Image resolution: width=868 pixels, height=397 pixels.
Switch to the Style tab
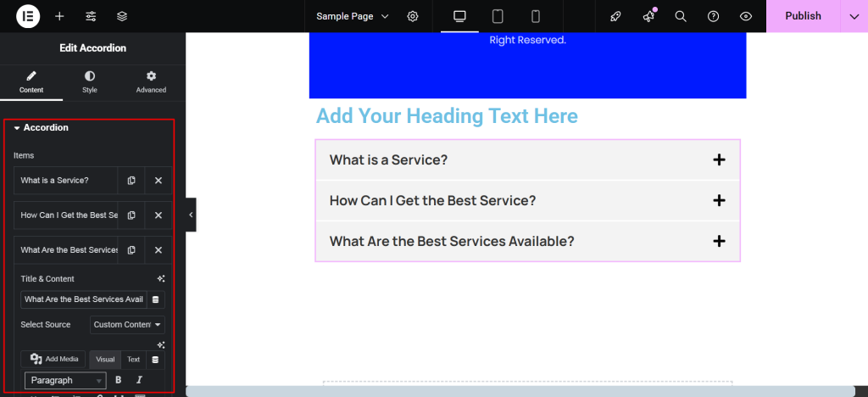click(x=90, y=81)
